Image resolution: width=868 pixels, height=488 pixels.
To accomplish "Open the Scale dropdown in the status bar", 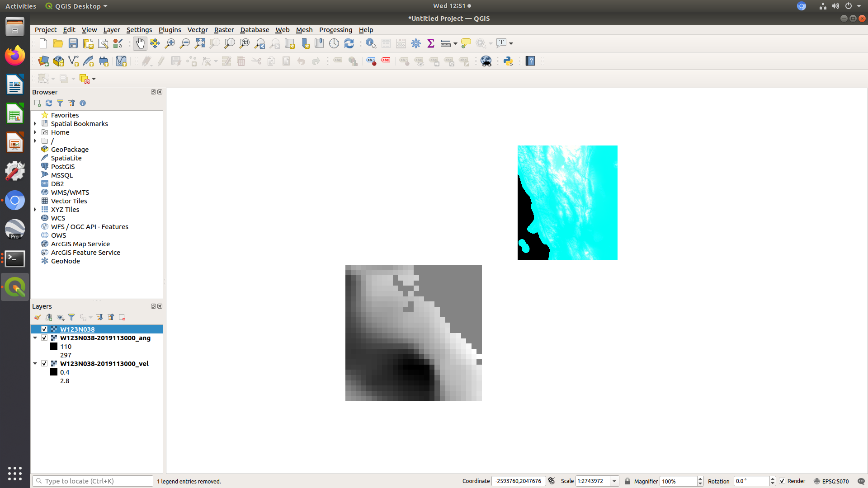I will pos(614,481).
